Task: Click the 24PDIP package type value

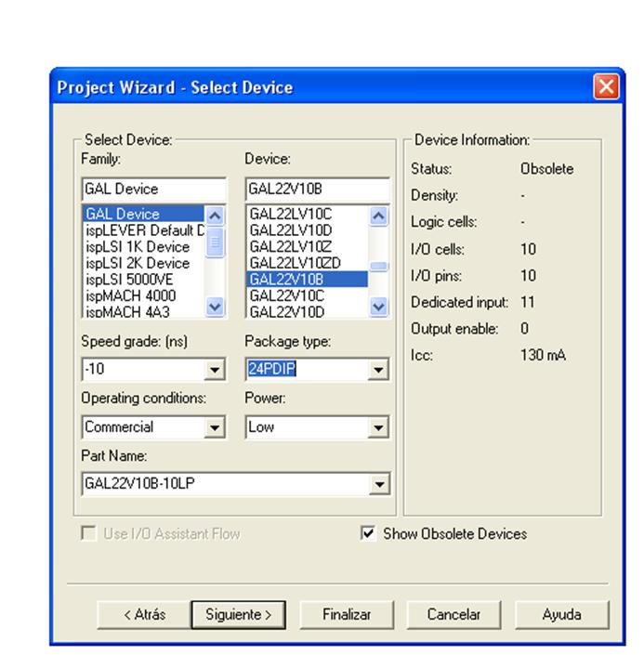Action: (271, 369)
